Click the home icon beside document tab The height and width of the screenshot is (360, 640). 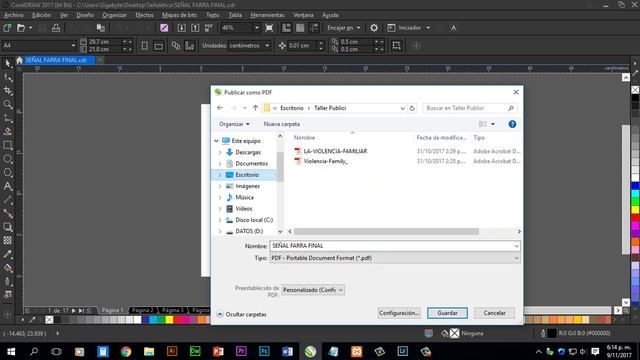pyautogui.click(x=19, y=60)
